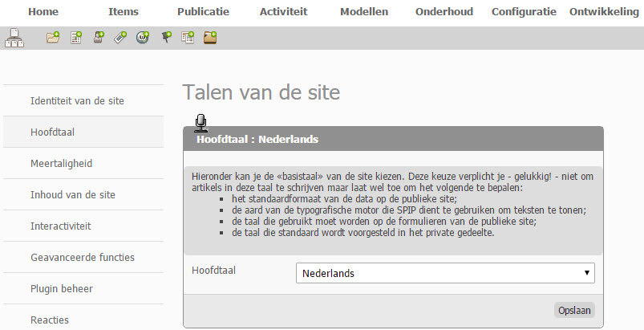This screenshot has height=330, width=644.
Task: Open the Onderhoud menu
Action: [444, 12]
